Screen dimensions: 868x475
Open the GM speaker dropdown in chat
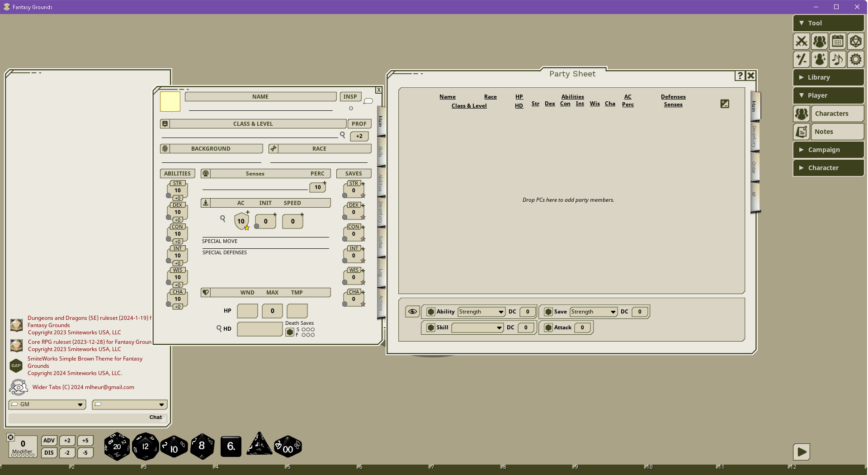(x=47, y=404)
